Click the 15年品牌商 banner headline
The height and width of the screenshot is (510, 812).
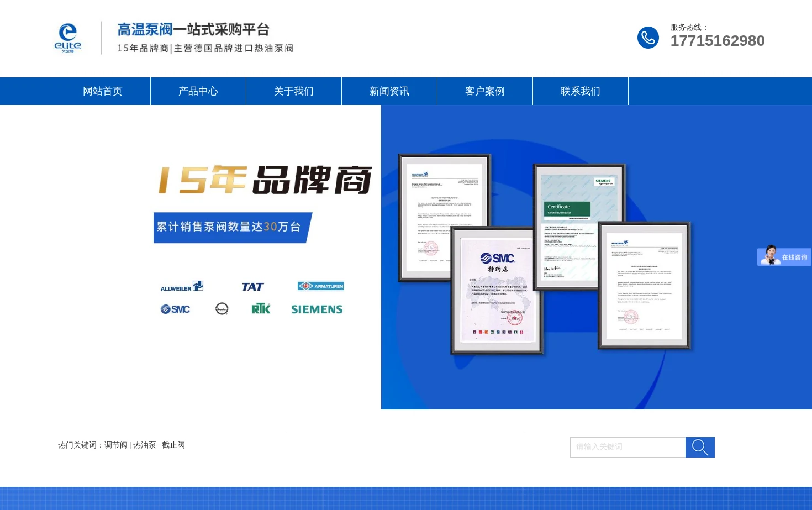tap(265, 180)
